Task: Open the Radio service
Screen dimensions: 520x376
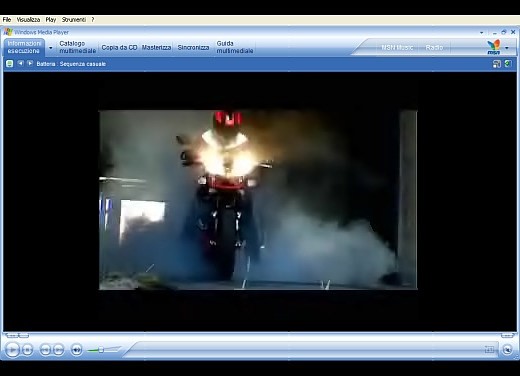Action: (x=434, y=47)
